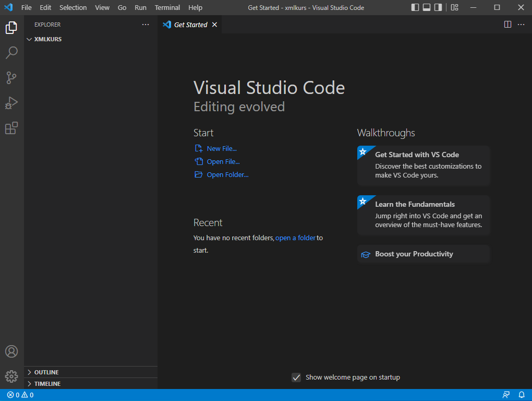Open the Customize Layout icon

(455, 7)
